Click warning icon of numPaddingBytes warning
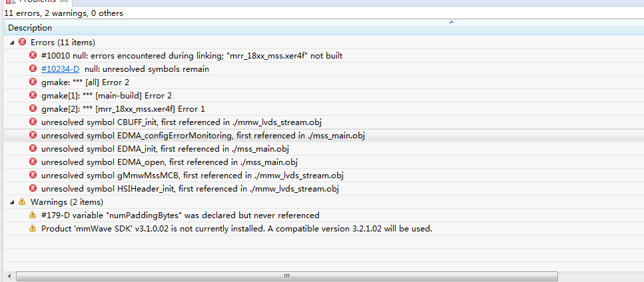The image size is (644, 282). point(33,215)
